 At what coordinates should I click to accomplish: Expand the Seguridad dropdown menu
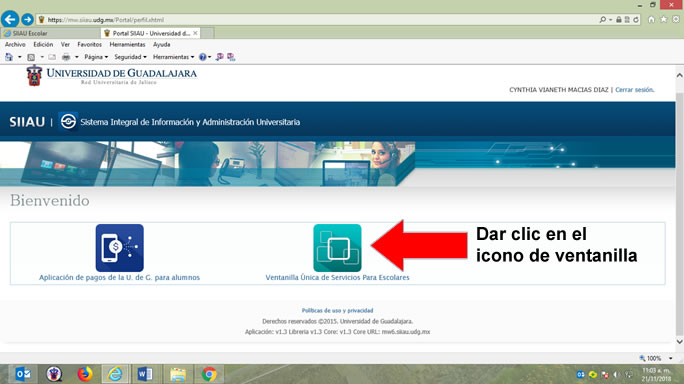tap(130, 57)
